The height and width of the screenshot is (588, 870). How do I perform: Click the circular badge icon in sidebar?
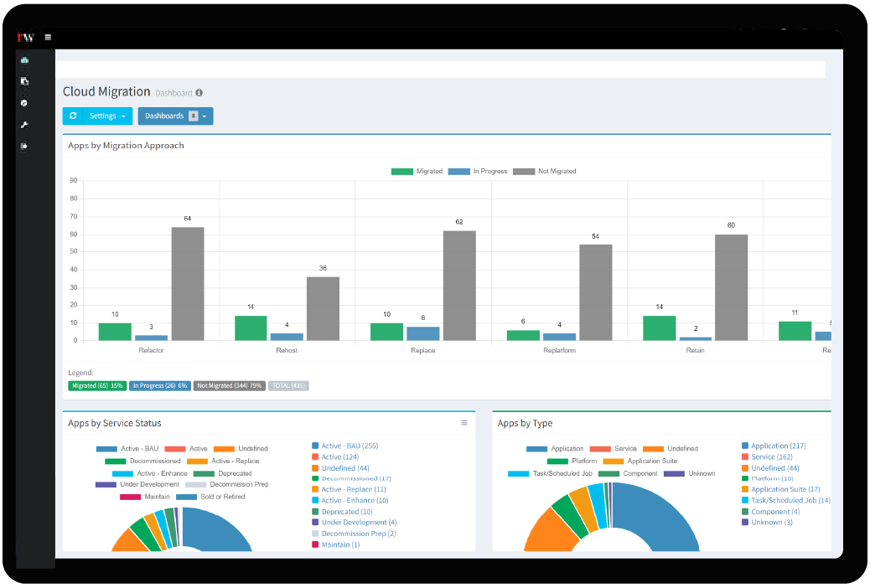tap(24, 103)
